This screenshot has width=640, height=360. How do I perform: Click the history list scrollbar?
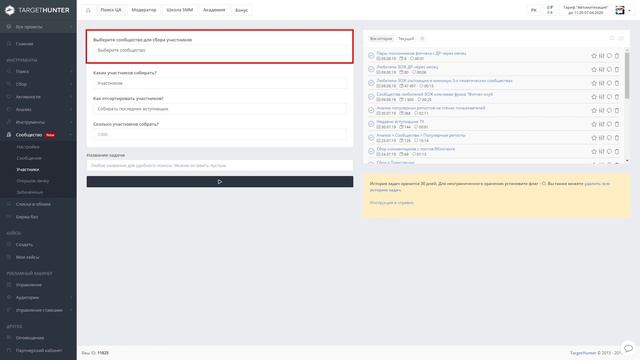627,76
